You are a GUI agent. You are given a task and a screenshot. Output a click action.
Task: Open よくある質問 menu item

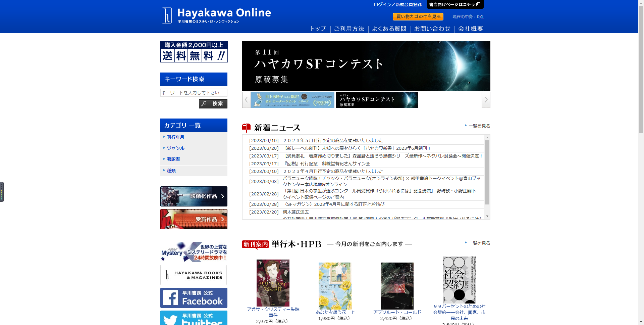click(389, 29)
